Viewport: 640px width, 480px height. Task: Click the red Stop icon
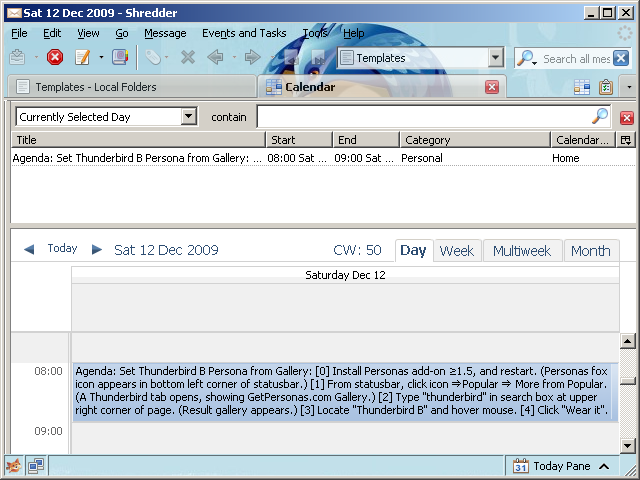tap(55, 57)
